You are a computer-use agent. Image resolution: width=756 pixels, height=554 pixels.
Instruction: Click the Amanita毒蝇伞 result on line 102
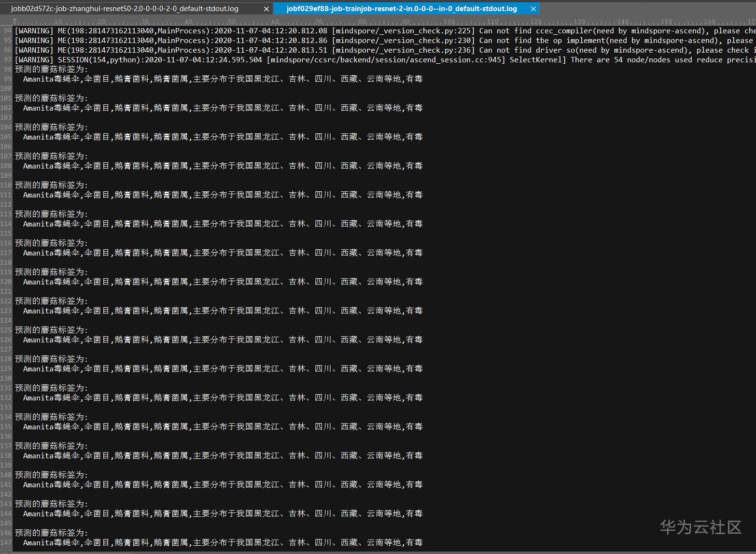[x=223, y=108]
